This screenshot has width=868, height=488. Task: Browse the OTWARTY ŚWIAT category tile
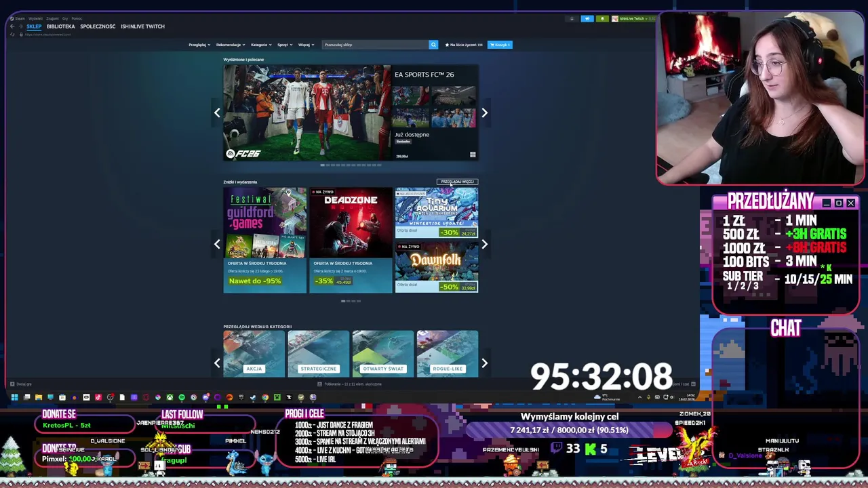[x=383, y=353]
